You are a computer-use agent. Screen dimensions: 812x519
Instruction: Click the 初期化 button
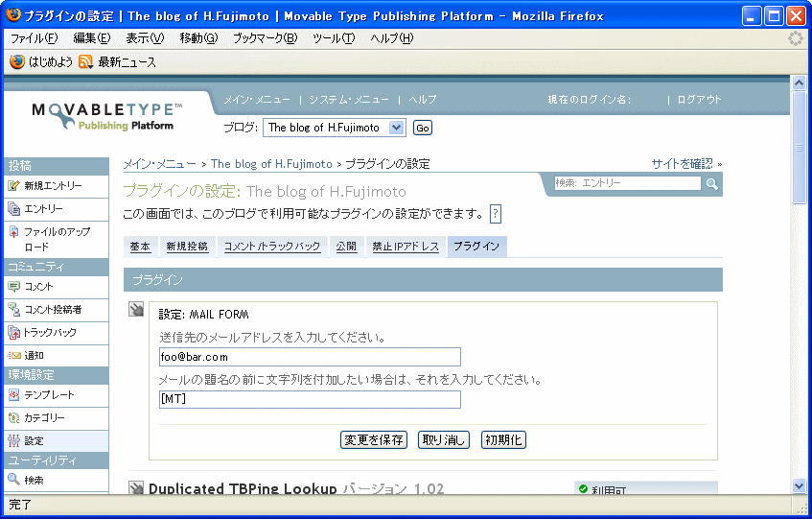tap(503, 439)
